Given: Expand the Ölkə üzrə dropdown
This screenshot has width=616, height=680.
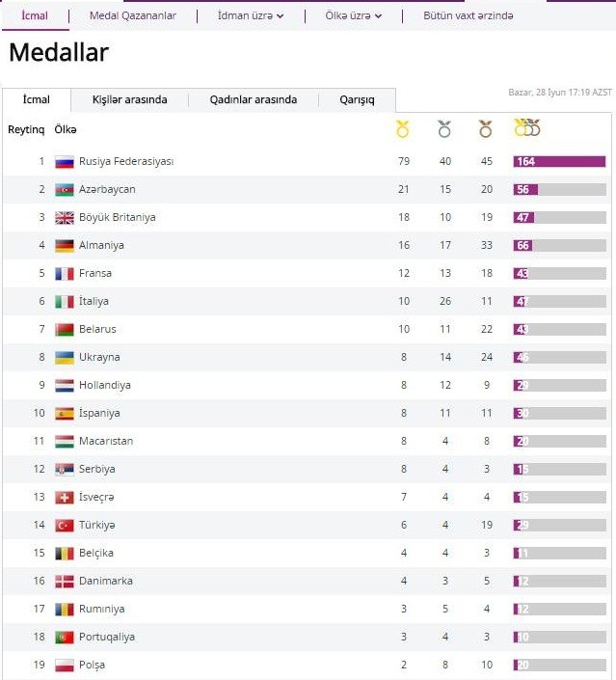Looking at the screenshot, I should tap(355, 15).
